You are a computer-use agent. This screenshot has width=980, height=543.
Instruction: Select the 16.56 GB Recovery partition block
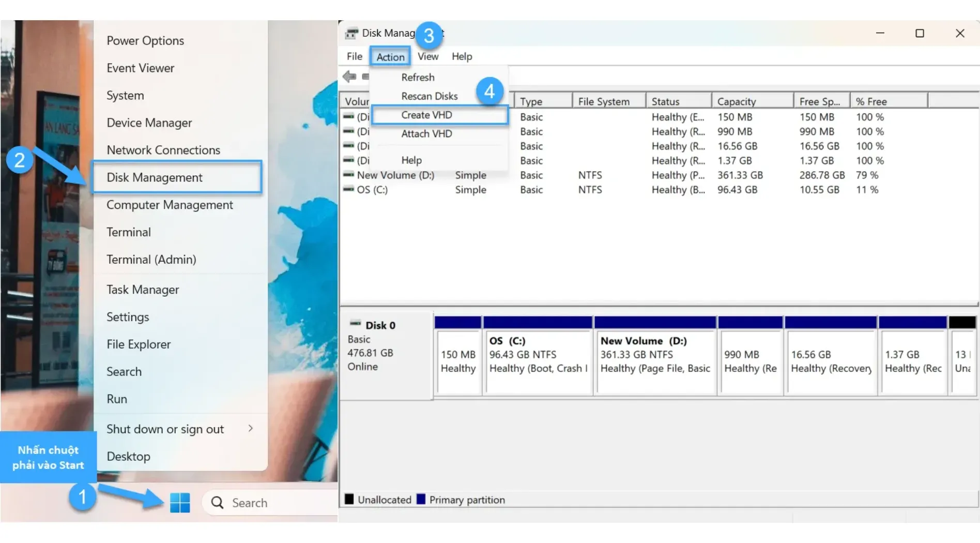click(831, 356)
